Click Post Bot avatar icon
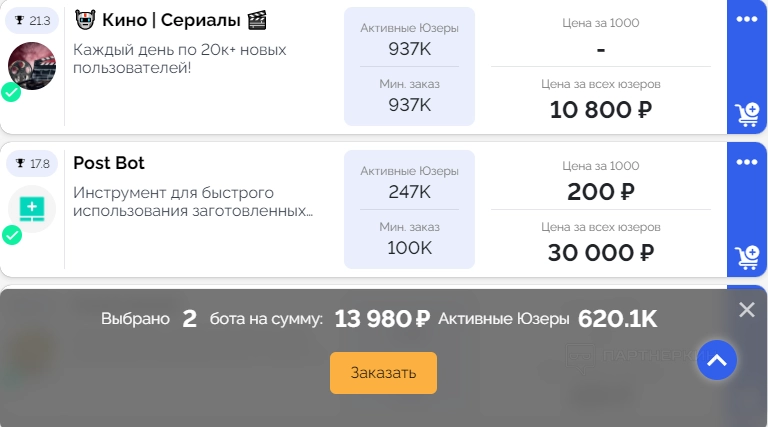 (x=32, y=209)
